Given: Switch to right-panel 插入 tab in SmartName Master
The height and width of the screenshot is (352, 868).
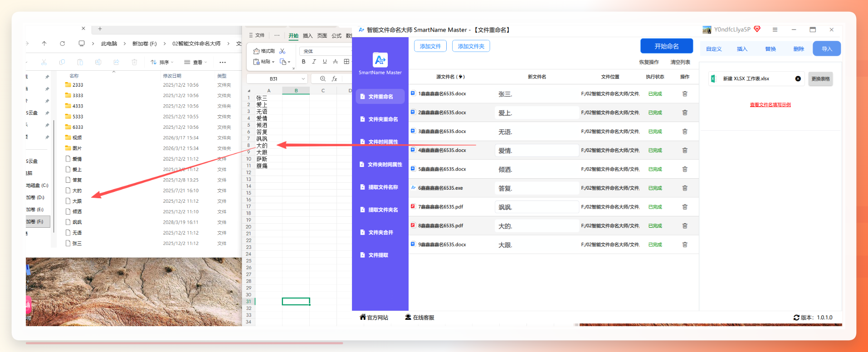Looking at the screenshot, I should click(742, 49).
